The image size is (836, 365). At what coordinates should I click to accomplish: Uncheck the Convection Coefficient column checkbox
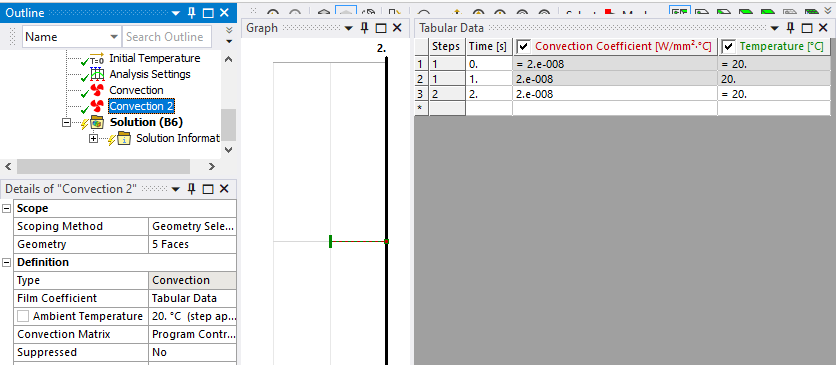tap(524, 47)
